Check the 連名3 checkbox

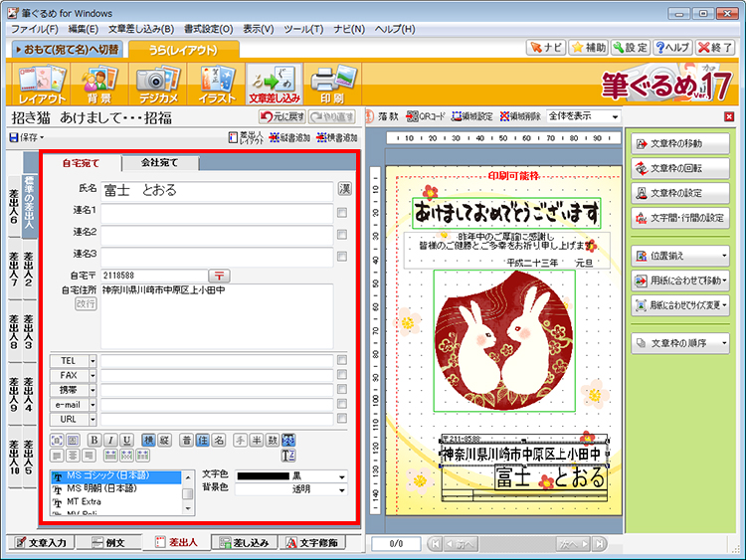pos(342,257)
